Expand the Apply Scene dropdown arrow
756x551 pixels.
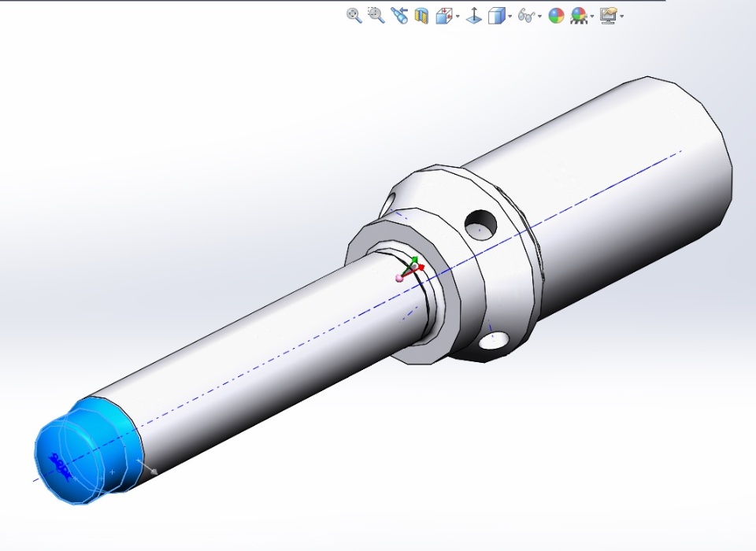coord(592,17)
